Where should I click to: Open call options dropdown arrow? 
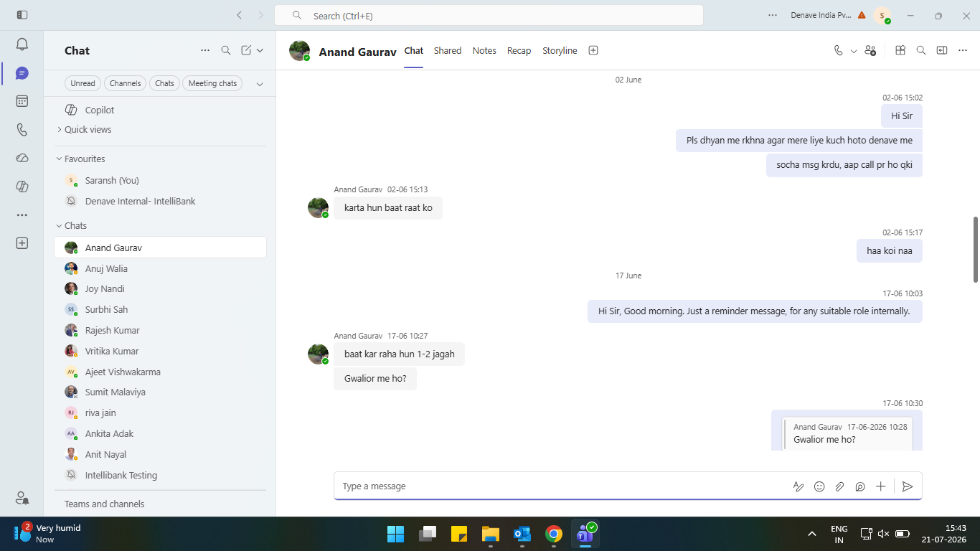pyautogui.click(x=854, y=51)
